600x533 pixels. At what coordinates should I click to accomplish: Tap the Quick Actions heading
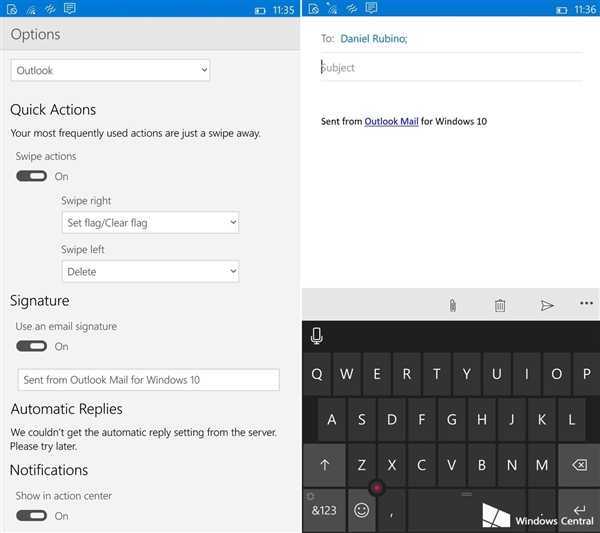pyautogui.click(x=53, y=110)
